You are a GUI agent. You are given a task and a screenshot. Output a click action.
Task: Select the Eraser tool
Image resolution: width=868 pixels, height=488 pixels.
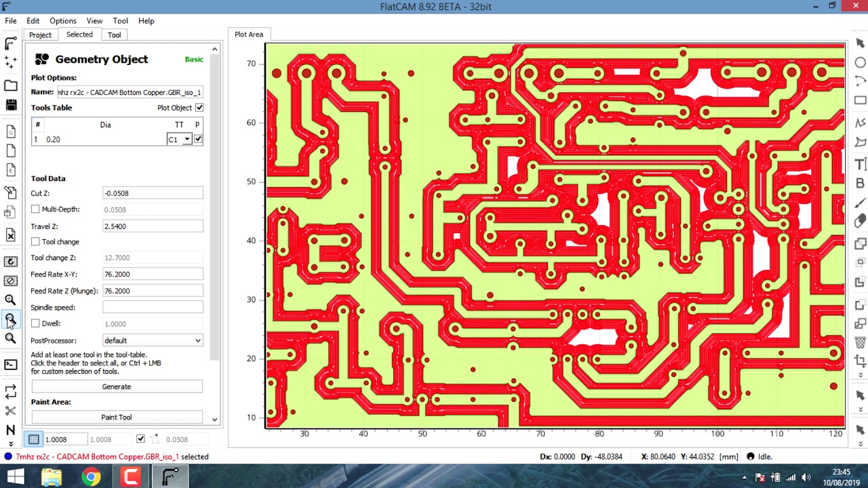[860, 221]
